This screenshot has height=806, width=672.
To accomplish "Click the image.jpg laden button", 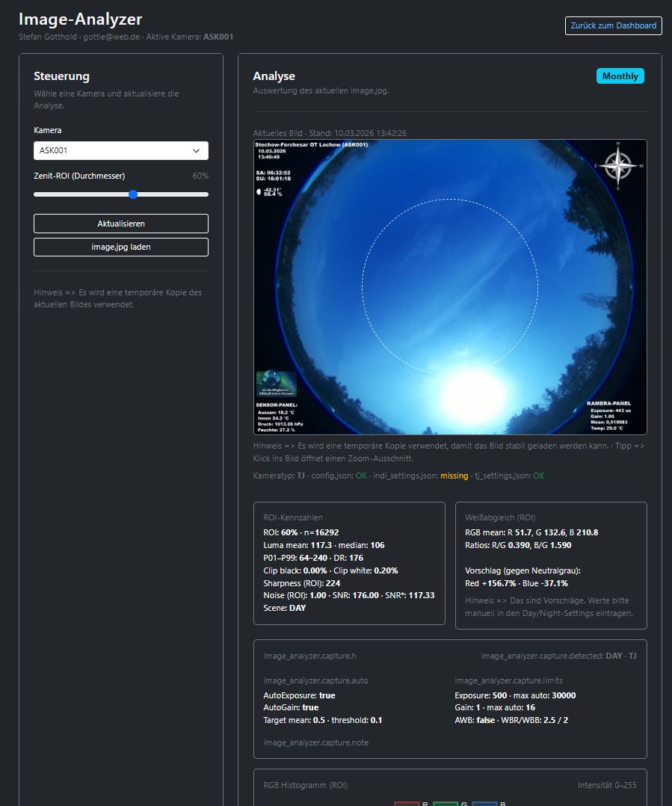I will pos(120,247).
